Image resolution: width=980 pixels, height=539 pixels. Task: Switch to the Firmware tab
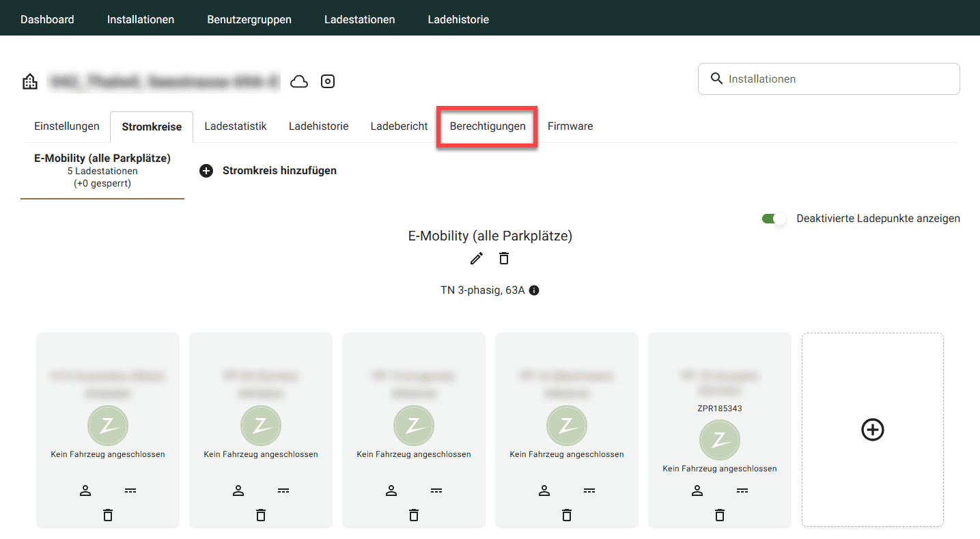[570, 126]
